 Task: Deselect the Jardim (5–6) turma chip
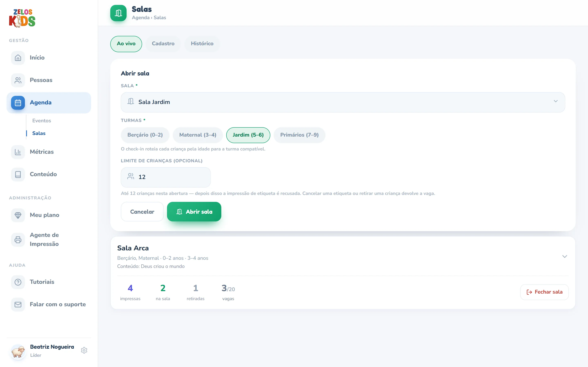click(248, 135)
